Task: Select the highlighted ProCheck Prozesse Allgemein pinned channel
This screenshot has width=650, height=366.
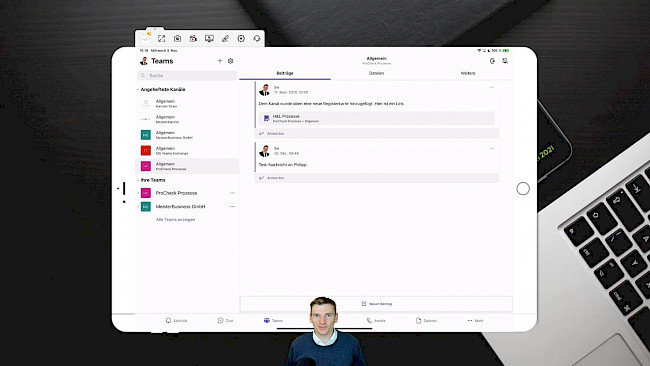Action: coord(187,166)
